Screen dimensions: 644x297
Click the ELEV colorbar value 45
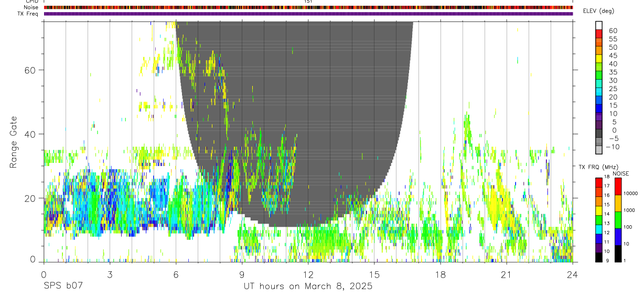pos(613,56)
